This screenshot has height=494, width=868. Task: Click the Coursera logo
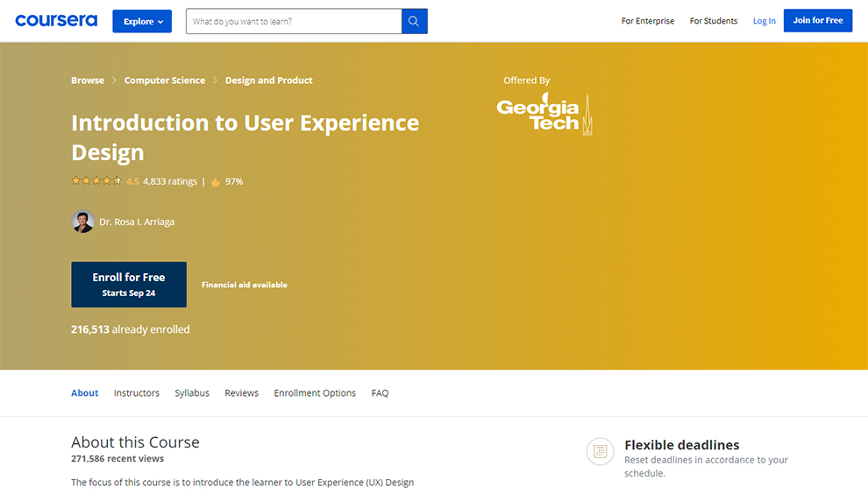click(x=56, y=21)
